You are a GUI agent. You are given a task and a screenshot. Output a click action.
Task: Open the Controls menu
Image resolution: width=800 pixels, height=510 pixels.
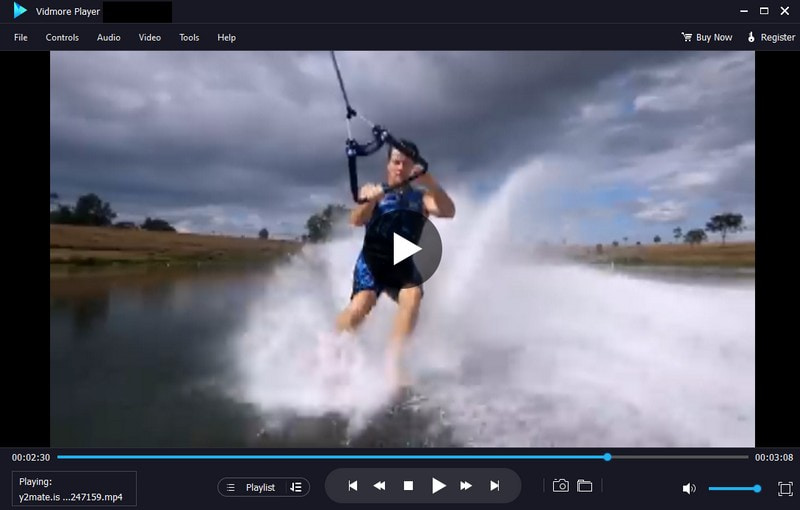point(62,37)
